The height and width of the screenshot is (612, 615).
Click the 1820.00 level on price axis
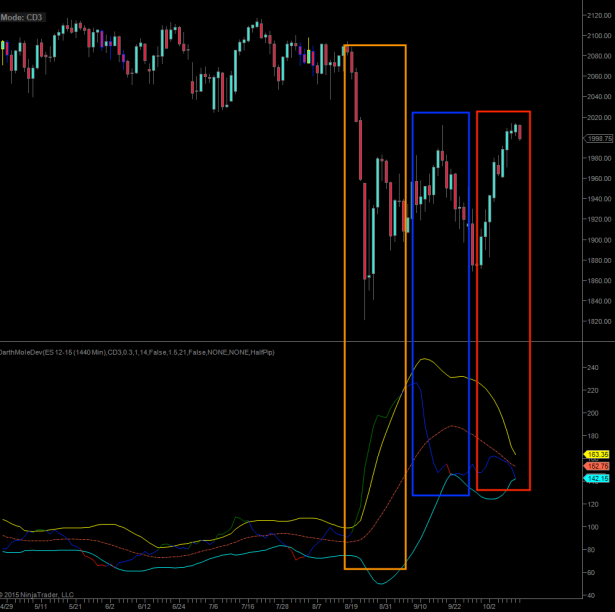[x=601, y=322]
